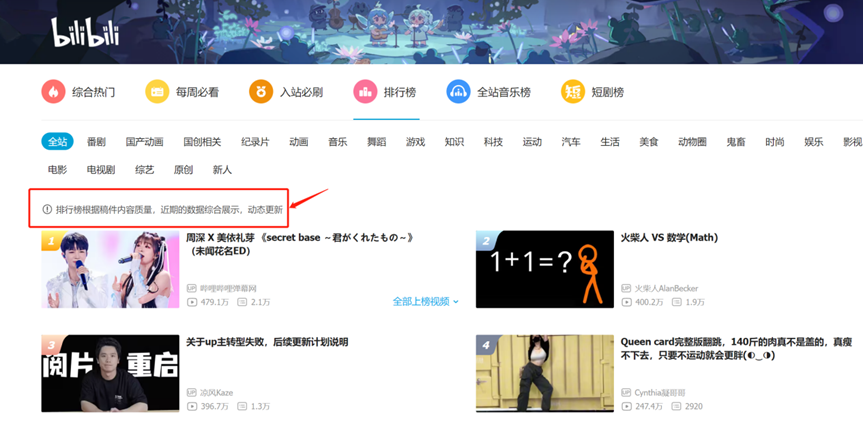
Task: Click uploader Cynthia凝丽丽 name
Action: [661, 393]
